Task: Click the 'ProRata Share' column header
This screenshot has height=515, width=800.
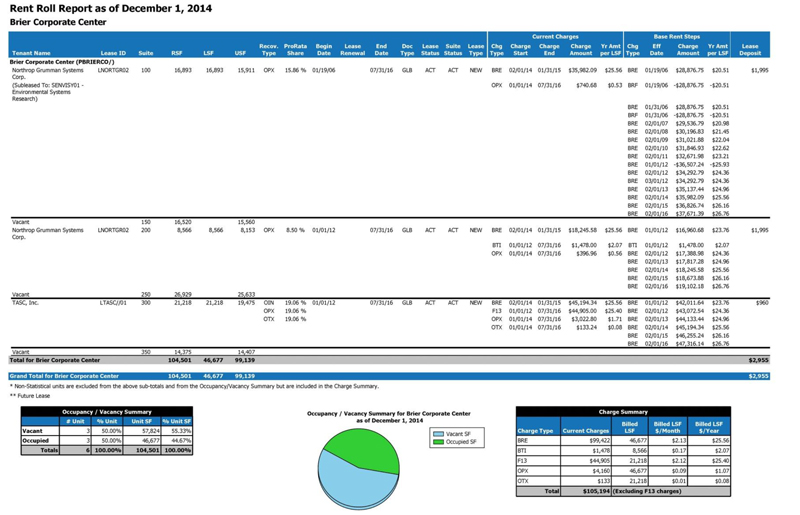Action: point(295,50)
